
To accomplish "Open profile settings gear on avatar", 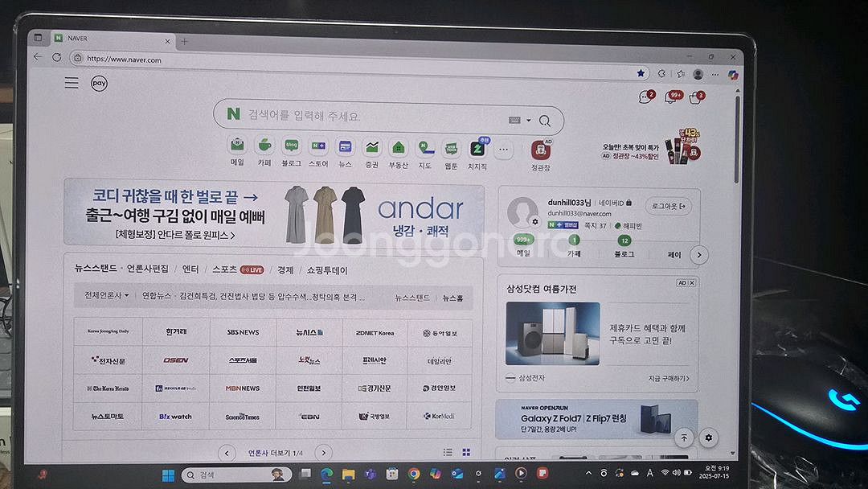I will pyautogui.click(x=534, y=221).
